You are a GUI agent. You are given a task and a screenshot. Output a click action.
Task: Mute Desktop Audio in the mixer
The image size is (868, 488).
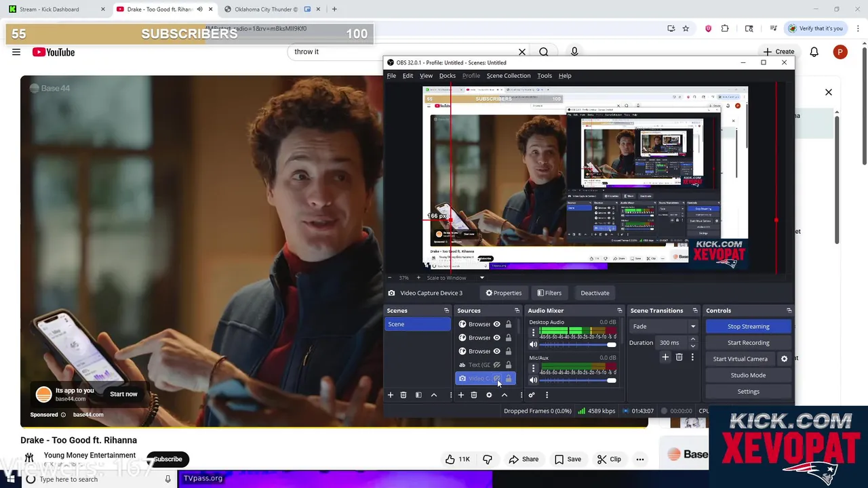click(x=533, y=344)
